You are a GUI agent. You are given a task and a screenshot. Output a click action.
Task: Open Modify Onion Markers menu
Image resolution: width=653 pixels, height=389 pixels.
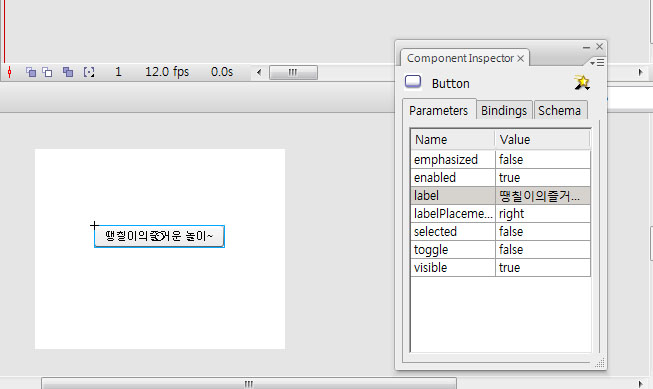pos(89,72)
